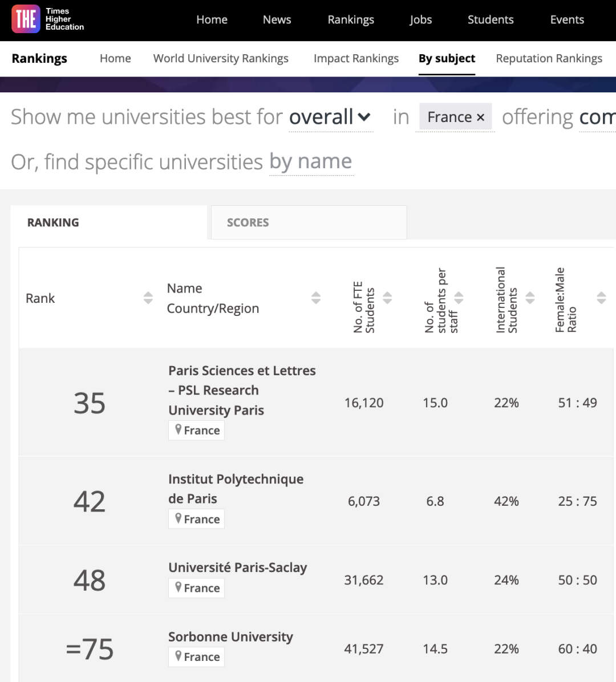Select the 15.0 students per staff value

[435, 403]
